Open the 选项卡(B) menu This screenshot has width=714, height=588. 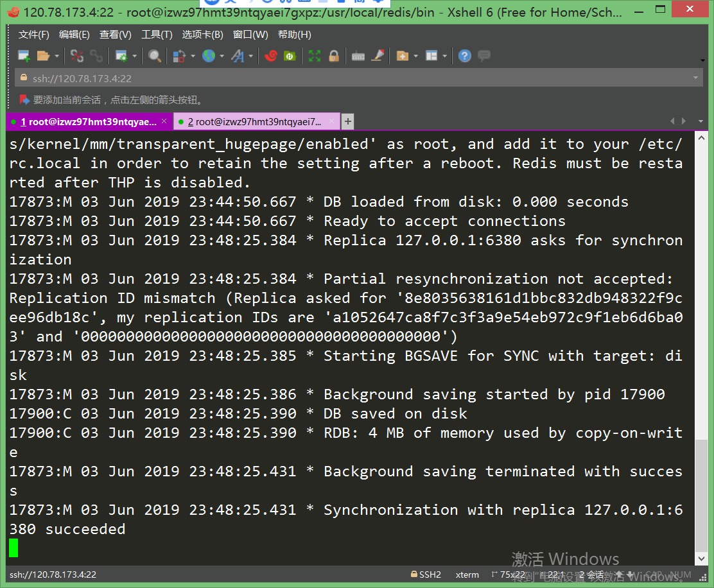(x=203, y=35)
